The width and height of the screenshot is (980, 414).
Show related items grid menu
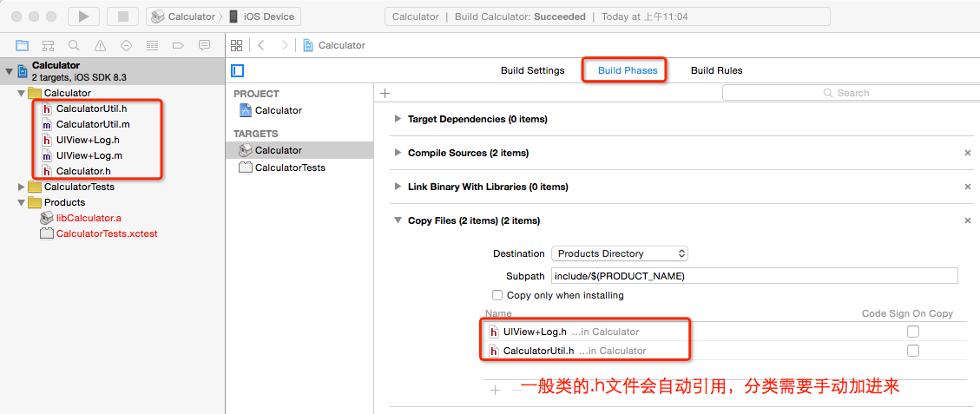coord(236,45)
